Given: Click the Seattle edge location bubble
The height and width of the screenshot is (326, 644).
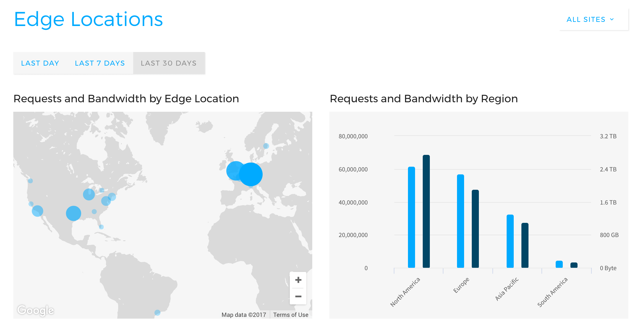Looking at the screenshot, I should point(30,181).
